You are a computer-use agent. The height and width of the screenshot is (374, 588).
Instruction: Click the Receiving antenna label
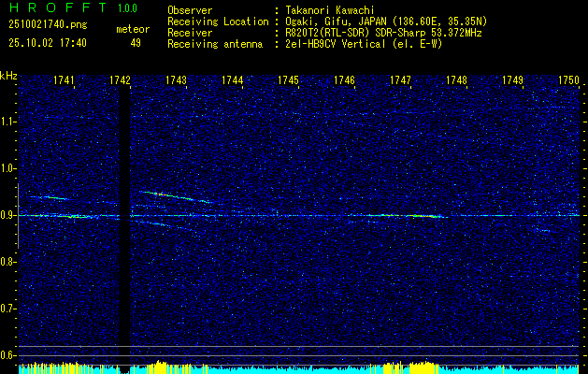pos(215,44)
